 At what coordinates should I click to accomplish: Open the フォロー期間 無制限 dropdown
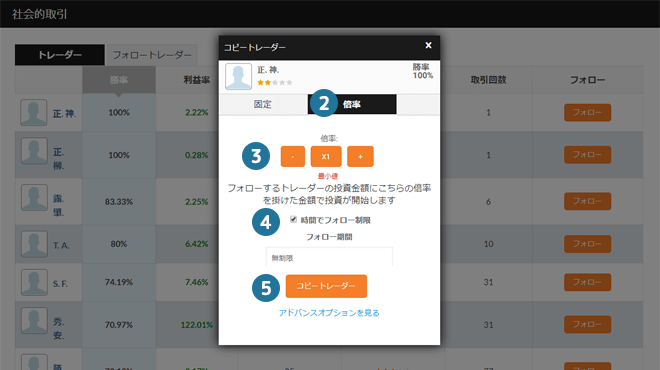pos(329,257)
